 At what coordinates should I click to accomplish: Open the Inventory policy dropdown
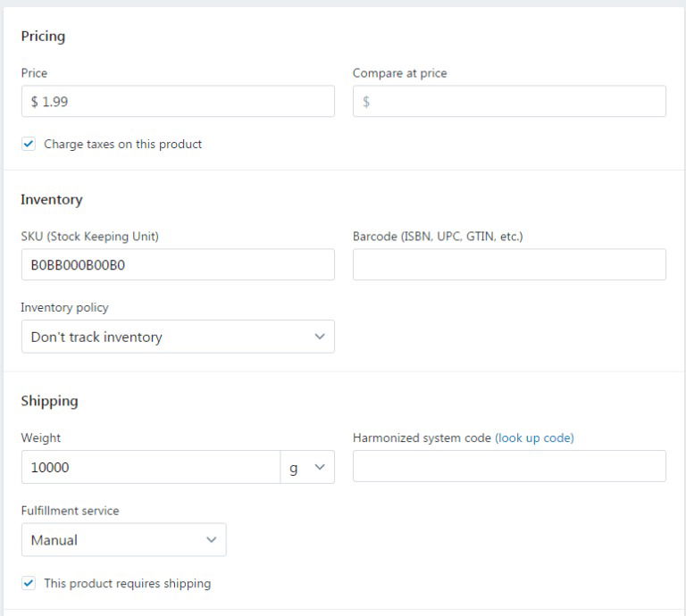[x=178, y=337]
